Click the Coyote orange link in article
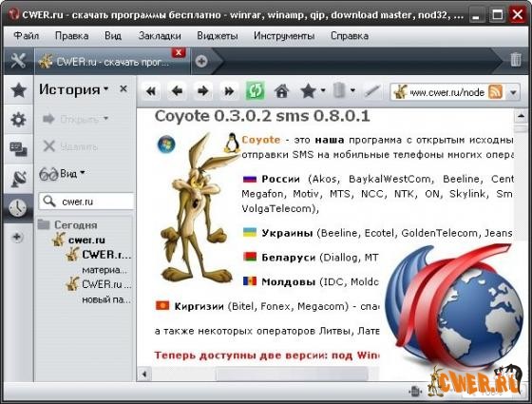 click(x=261, y=140)
